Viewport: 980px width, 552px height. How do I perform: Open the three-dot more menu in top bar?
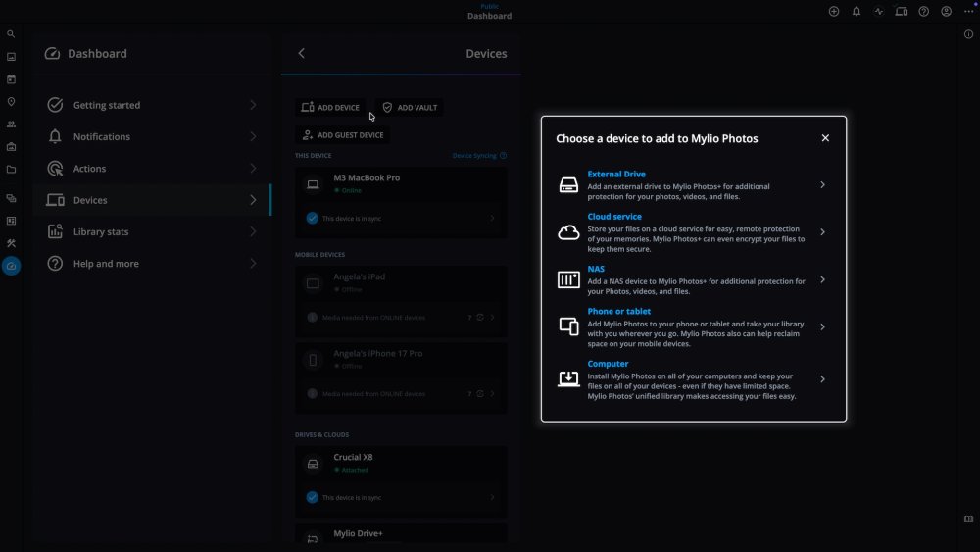tap(969, 11)
